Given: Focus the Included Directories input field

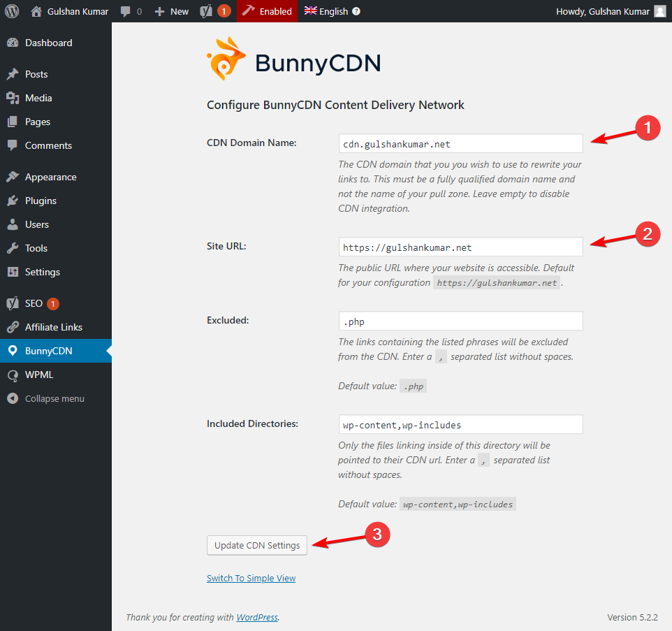Looking at the screenshot, I should pyautogui.click(x=461, y=424).
